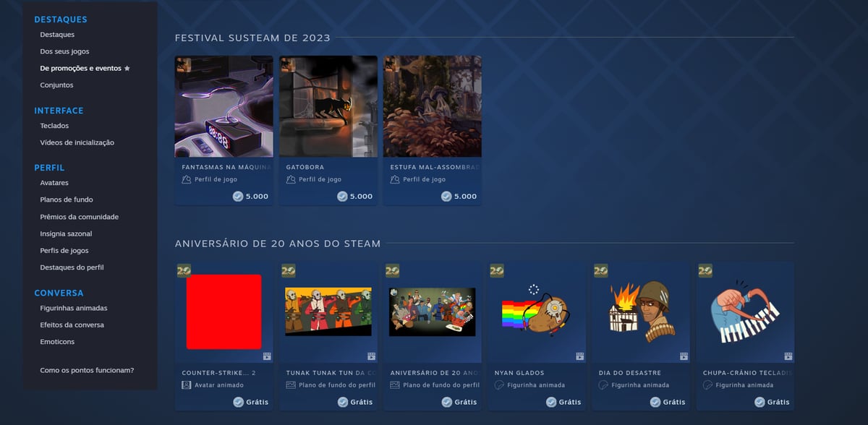Click the animated film icon on Aniversário de 20 Anos card
Screen dimensions: 868x425
(x=475, y=356)
